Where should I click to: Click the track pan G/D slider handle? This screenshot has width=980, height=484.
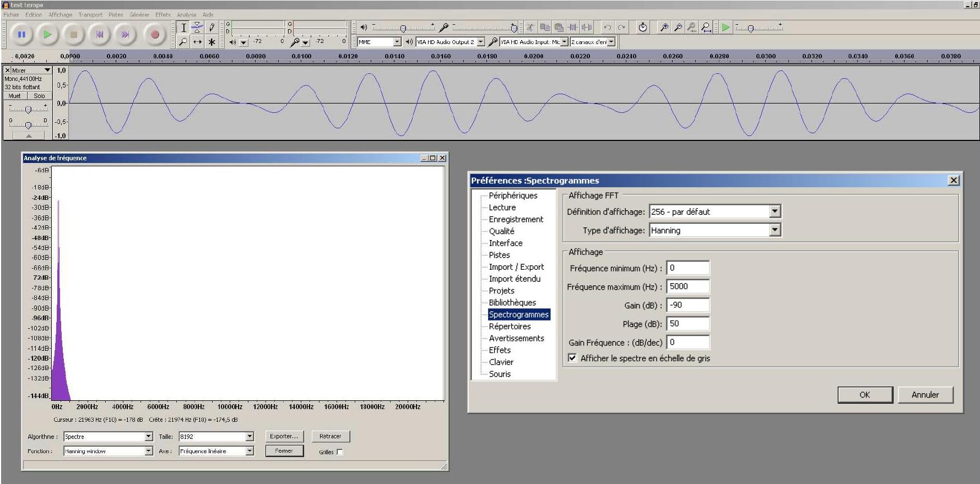(x=28, y=125)
